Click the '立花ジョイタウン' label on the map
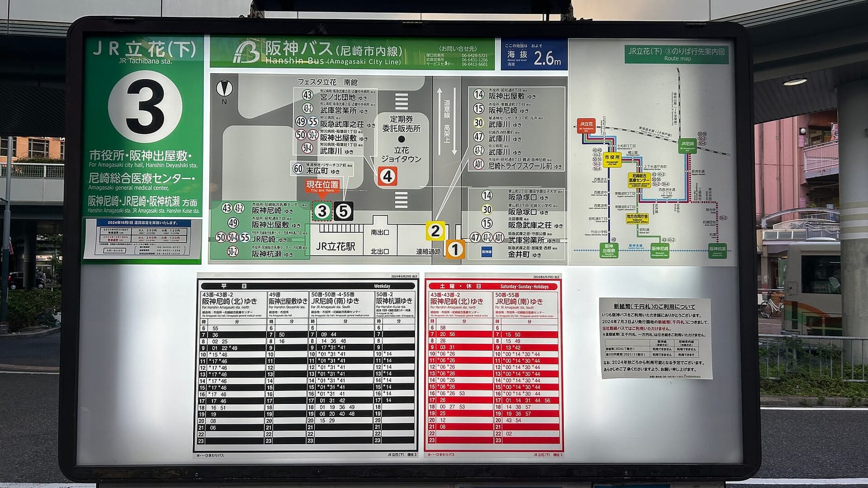868x488 pixels. coord(401,155)
